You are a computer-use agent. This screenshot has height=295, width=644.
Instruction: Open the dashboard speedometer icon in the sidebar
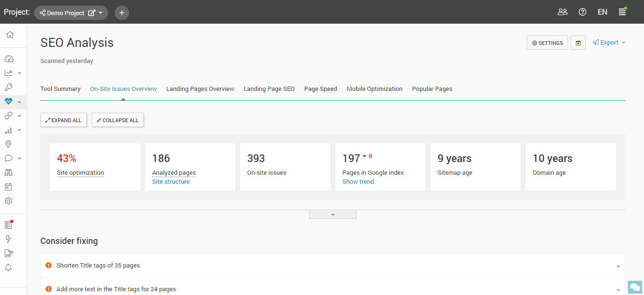(x=9, y=59)
